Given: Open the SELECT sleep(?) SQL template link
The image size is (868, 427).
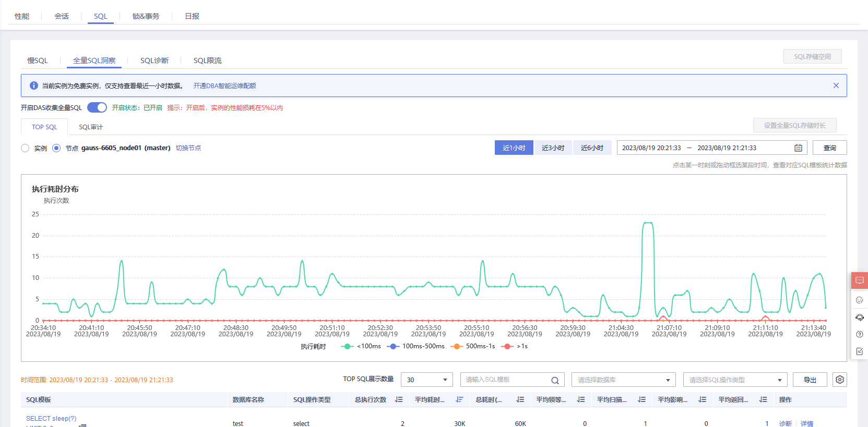Looking at the screenshot, I should tap(51, 418).
